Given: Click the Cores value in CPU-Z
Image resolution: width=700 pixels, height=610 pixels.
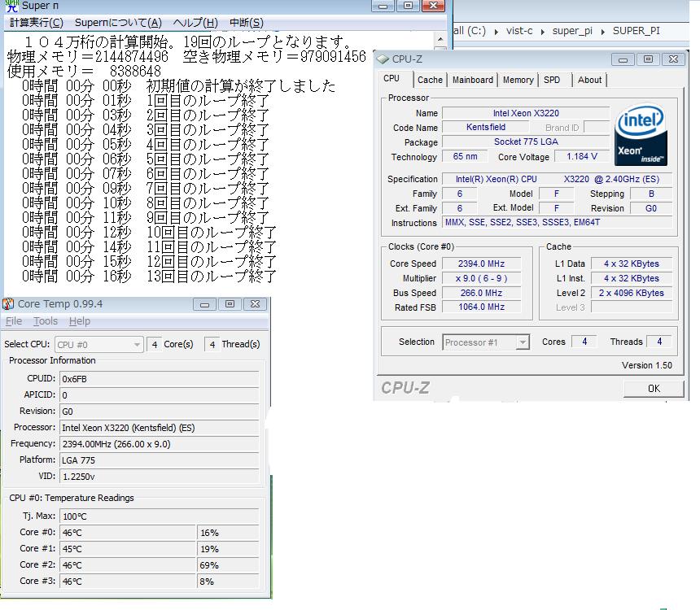Looking at the screenshot, I should coord(584,342).
